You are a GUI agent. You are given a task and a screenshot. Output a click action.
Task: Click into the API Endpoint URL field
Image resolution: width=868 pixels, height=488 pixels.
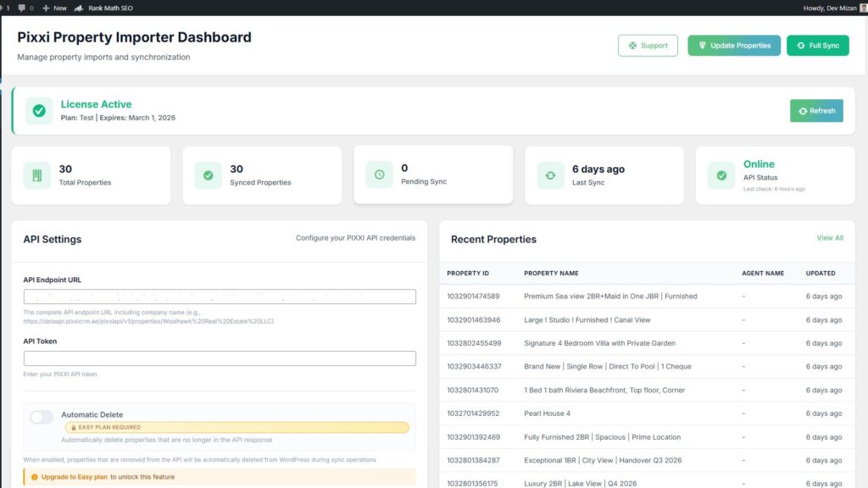pyautogui.click(x=220, y=297)
